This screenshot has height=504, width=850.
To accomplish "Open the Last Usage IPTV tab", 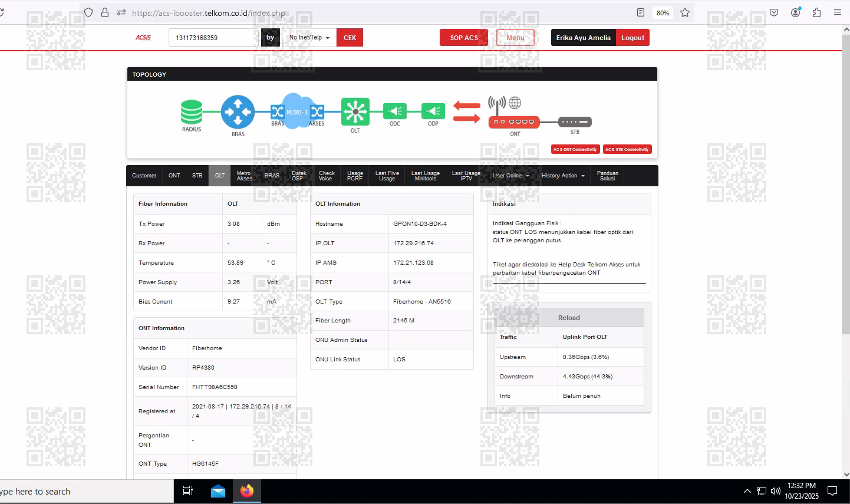I will 466,176.
